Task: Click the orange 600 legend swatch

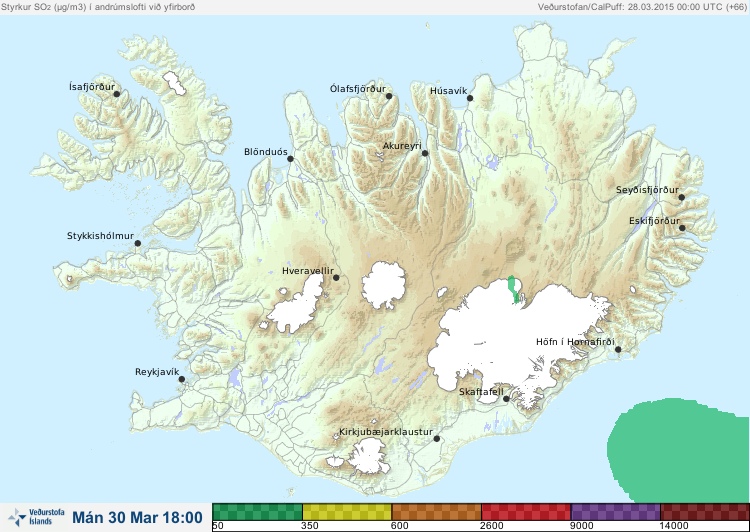Action: pyautogui.click(x=436, y=512)
